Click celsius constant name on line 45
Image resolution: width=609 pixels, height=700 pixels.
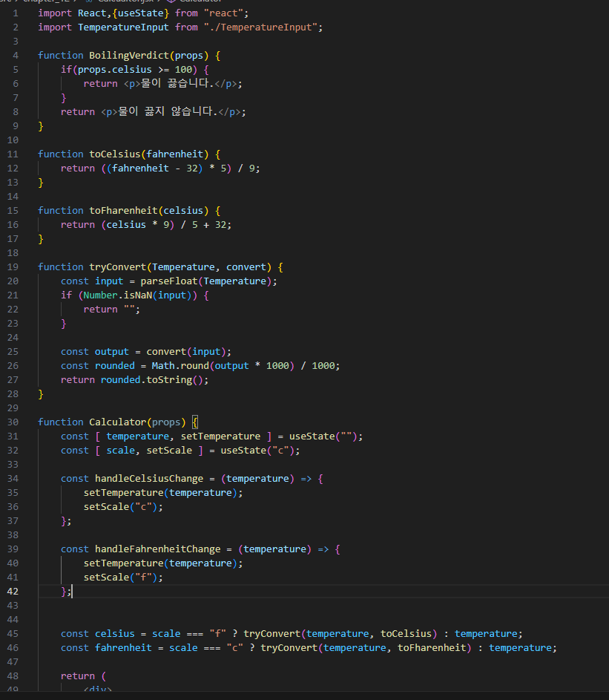coord(115,634)
